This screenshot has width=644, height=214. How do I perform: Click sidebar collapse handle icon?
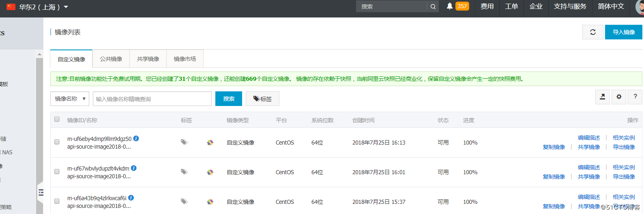(x=41, y=192)
